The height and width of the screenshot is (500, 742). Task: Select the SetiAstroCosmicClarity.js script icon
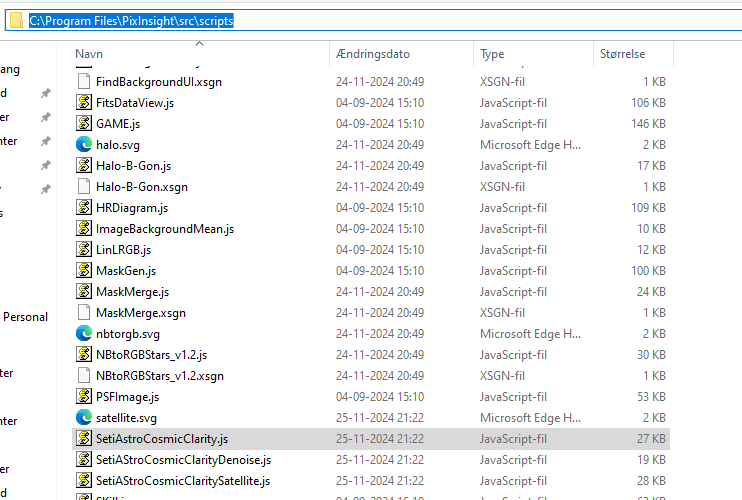pyautogui.click(x=84, y=439)
